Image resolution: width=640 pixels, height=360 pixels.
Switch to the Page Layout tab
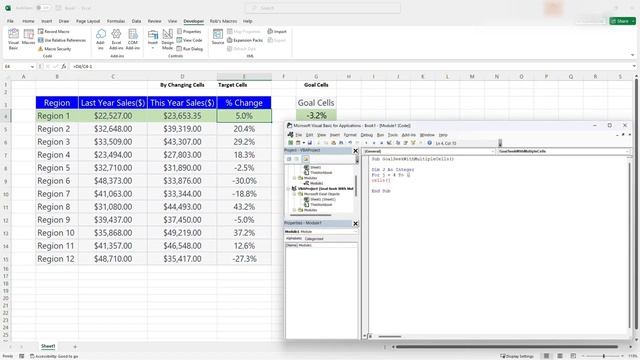(x=88, y=21)
